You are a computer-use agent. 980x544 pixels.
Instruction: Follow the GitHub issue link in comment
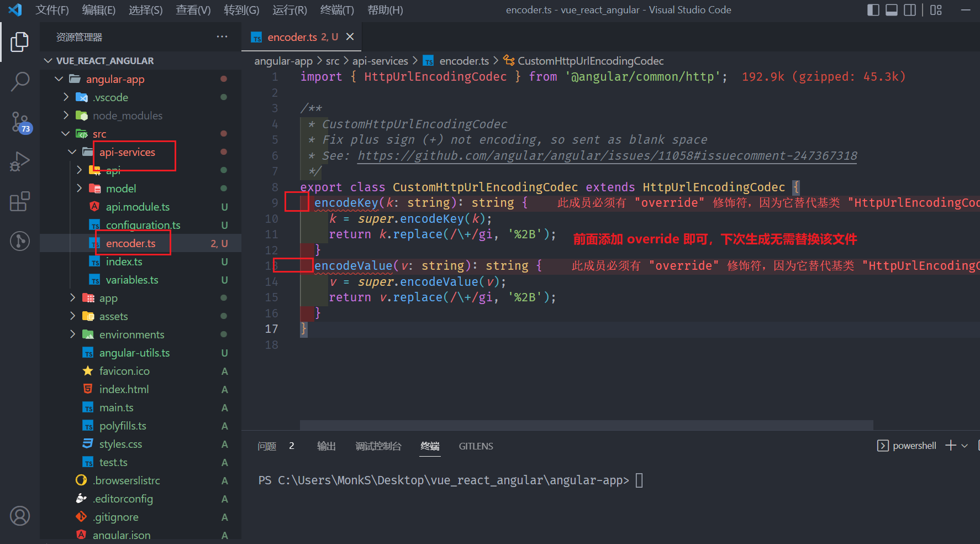(607, 156)
